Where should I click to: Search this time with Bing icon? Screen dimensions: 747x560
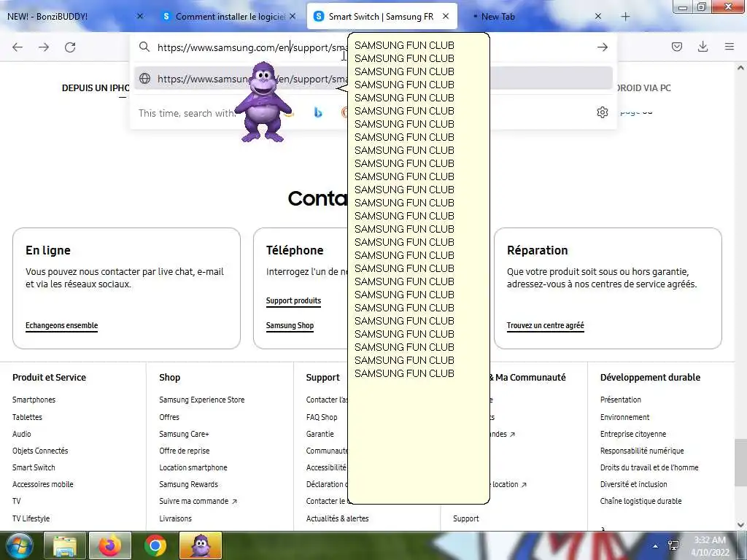click(x=318, y=113)
